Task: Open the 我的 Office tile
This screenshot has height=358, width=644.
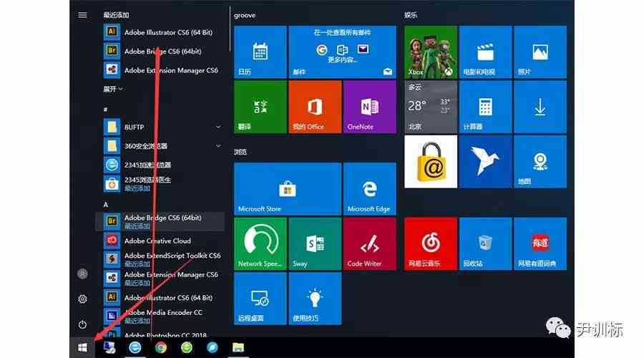Action: pyautogui.click(x=315, y=107)
